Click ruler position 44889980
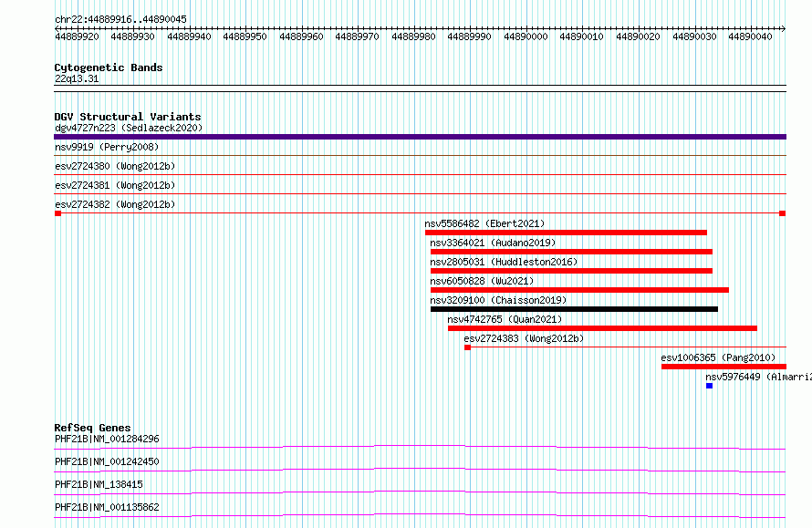812x528 pixels. pos(413,36)
